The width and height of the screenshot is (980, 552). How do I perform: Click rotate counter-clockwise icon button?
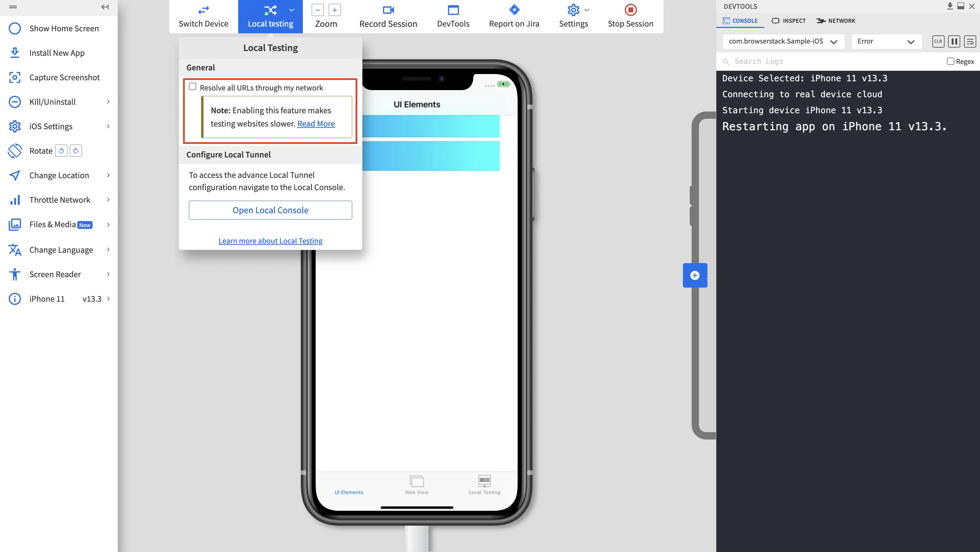coord(61,151)
